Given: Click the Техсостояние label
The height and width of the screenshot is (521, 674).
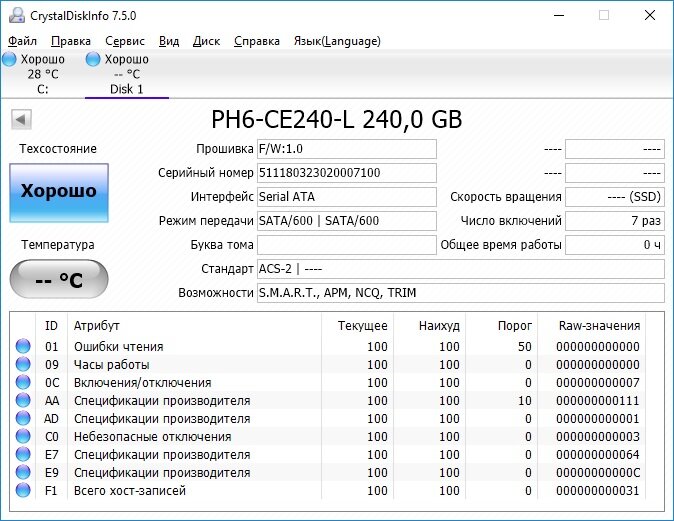Looking at the screenshot, I should pos(58,149).
